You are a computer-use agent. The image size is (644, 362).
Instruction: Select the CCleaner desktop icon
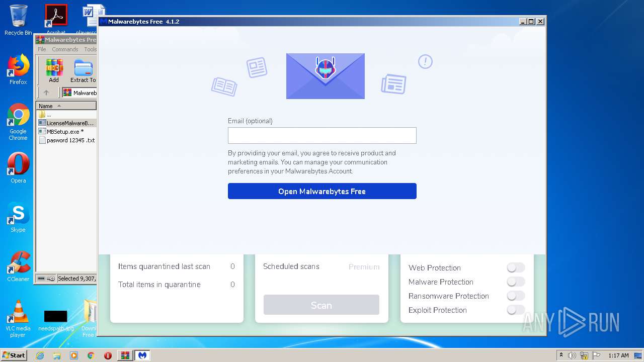tap(18, 266)
